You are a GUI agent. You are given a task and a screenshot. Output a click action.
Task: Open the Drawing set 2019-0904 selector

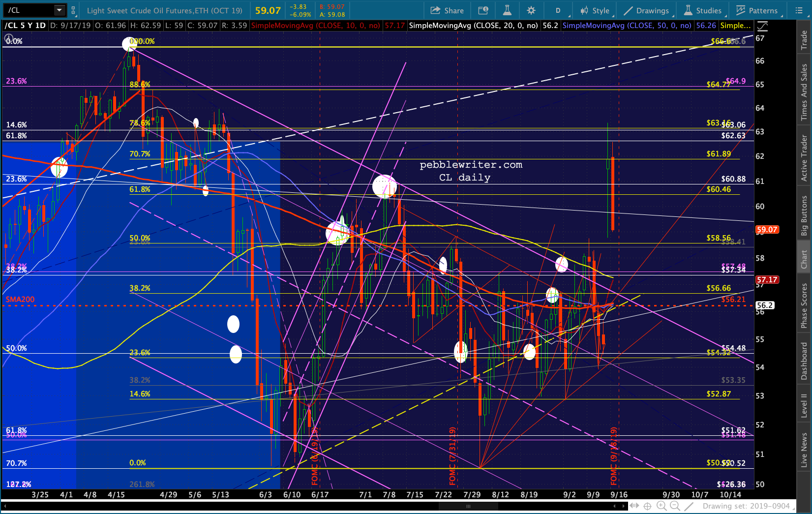(x=750, y=506)
